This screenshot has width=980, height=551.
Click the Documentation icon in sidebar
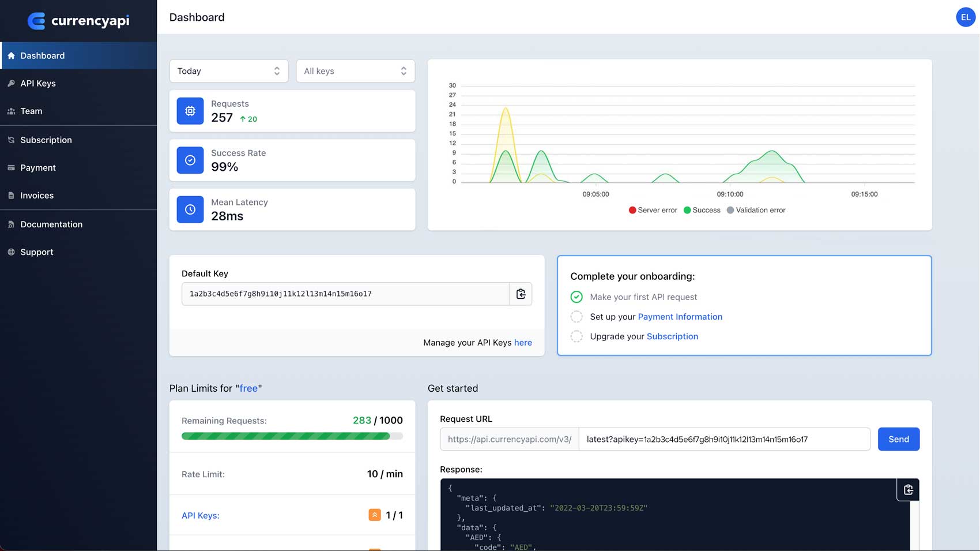coord(12,224)
